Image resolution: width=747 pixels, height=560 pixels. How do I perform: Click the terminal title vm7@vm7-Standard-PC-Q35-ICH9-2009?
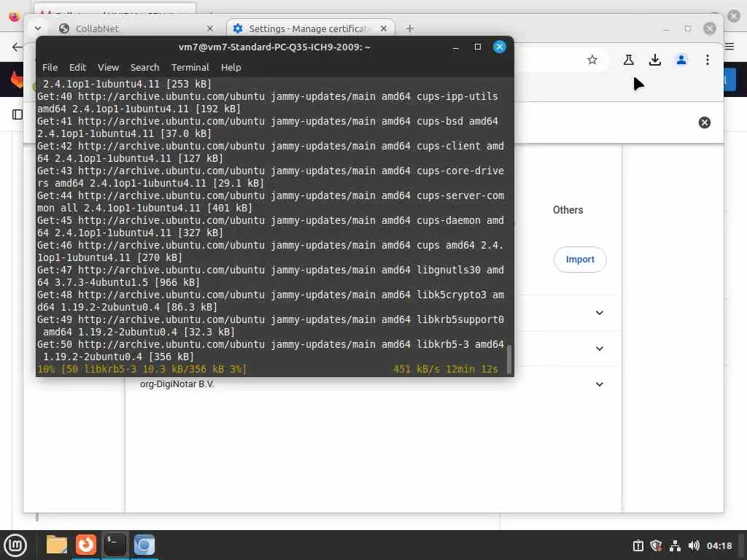(x=274, y=47)
